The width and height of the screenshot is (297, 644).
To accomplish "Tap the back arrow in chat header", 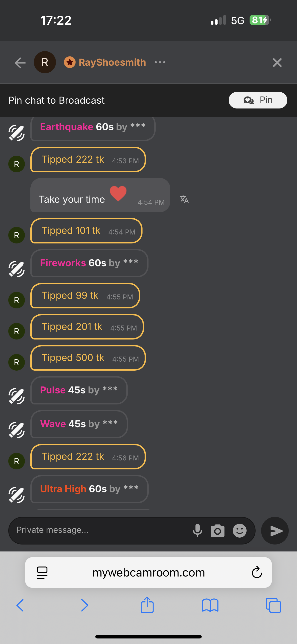I will (20, 62).
